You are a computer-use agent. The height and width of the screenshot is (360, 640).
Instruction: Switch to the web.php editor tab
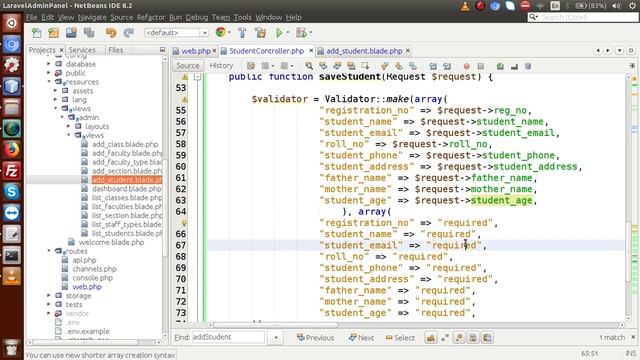coord(196,51)
